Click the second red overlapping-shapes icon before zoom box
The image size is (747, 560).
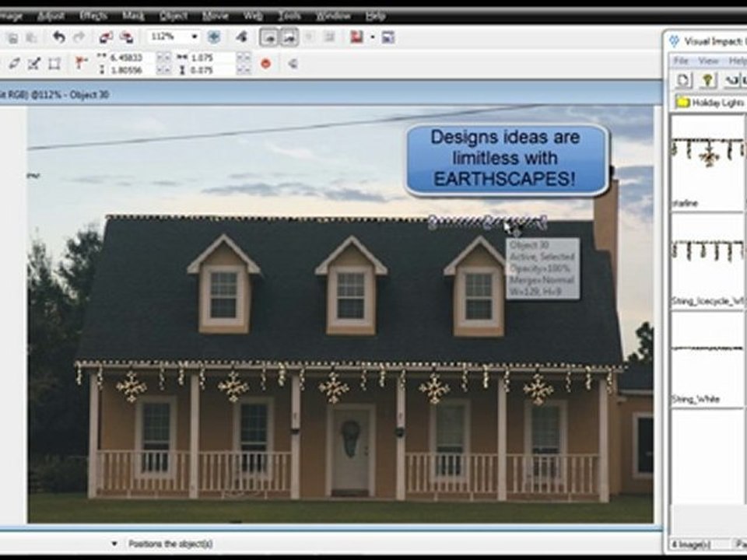(126, 37)
